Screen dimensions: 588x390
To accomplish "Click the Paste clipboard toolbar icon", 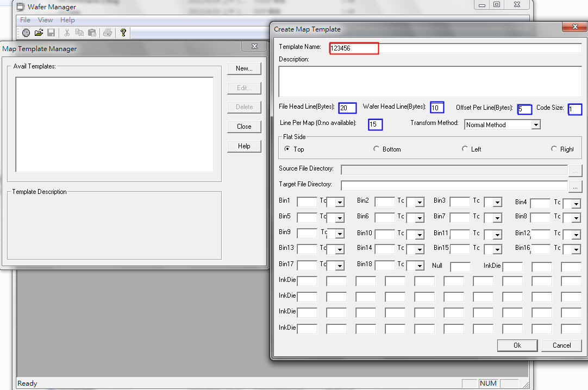I will click(92, 33).
